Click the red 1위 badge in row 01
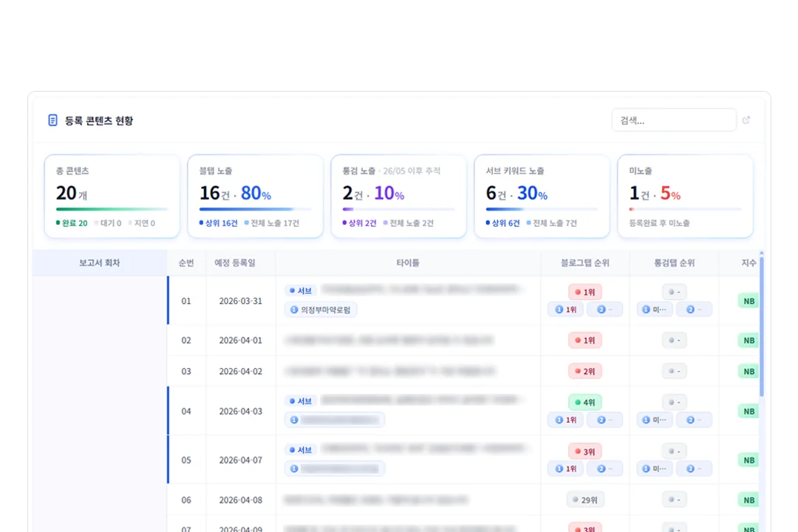Image resolution: width=798 pixels, height=532 pixels. point(584,292)
